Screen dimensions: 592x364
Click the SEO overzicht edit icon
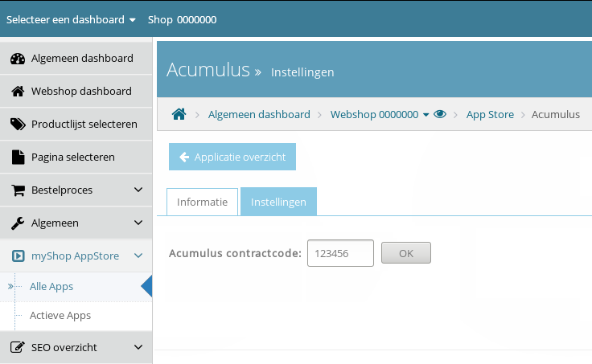tap(18, 347)
